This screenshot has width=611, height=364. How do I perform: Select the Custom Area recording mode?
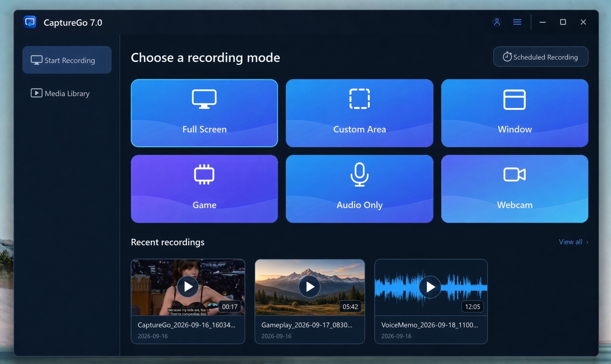(359, 113)
